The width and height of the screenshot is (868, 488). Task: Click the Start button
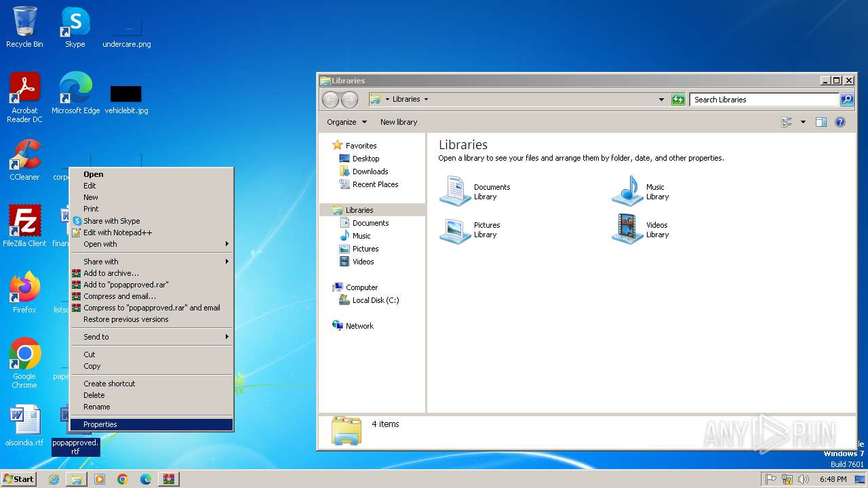point(19,479)
